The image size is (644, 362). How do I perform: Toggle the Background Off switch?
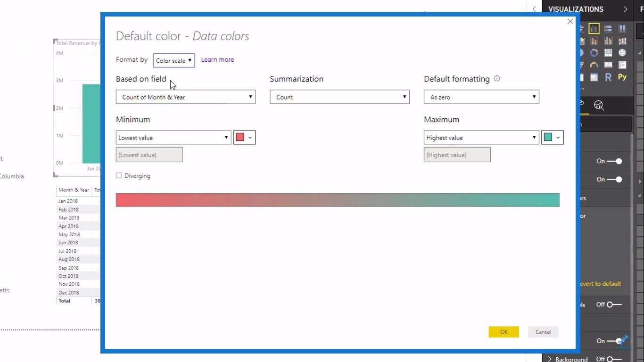tap(614, 359)
